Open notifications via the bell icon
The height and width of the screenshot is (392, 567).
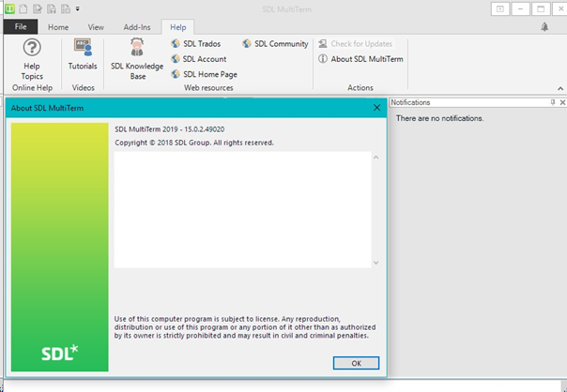point(544,27)
